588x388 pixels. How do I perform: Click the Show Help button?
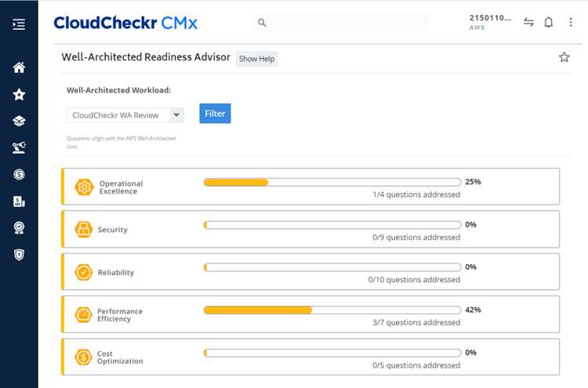256,59
